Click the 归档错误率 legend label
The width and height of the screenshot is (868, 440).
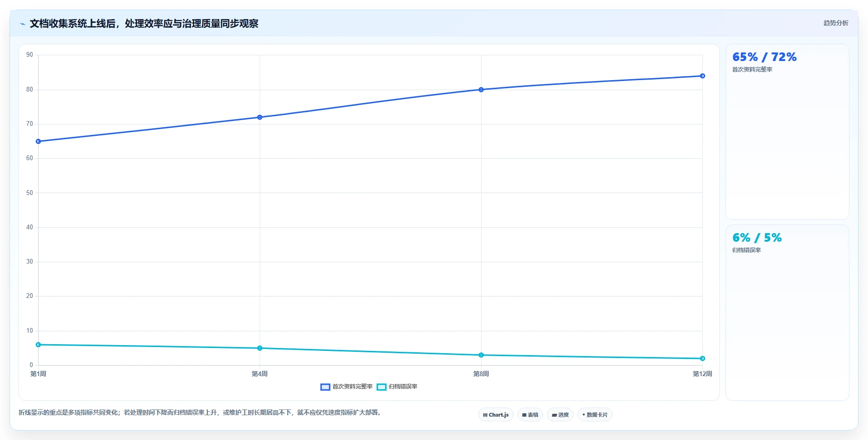pos(403,387)
